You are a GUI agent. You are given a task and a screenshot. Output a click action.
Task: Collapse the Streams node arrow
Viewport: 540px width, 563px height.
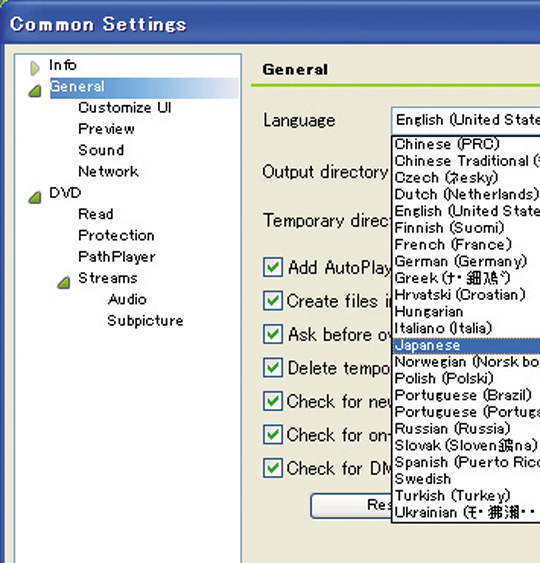[x=64, y=282]
